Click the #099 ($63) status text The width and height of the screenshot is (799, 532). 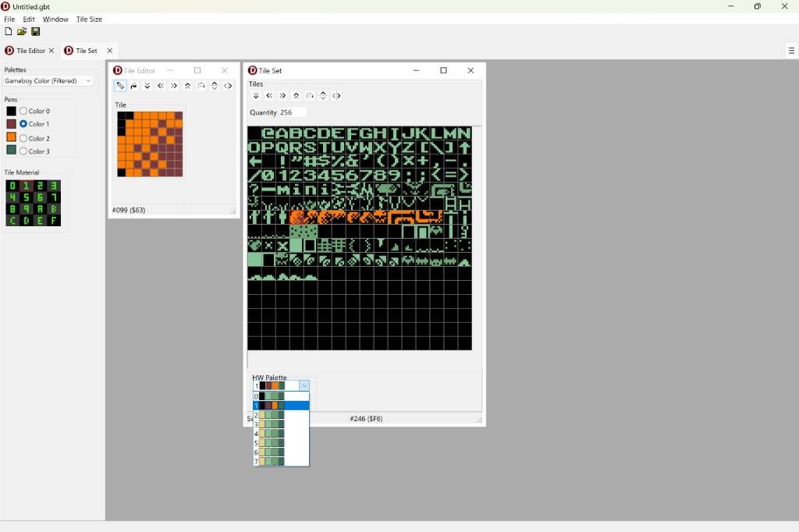(x=129, y=210)
